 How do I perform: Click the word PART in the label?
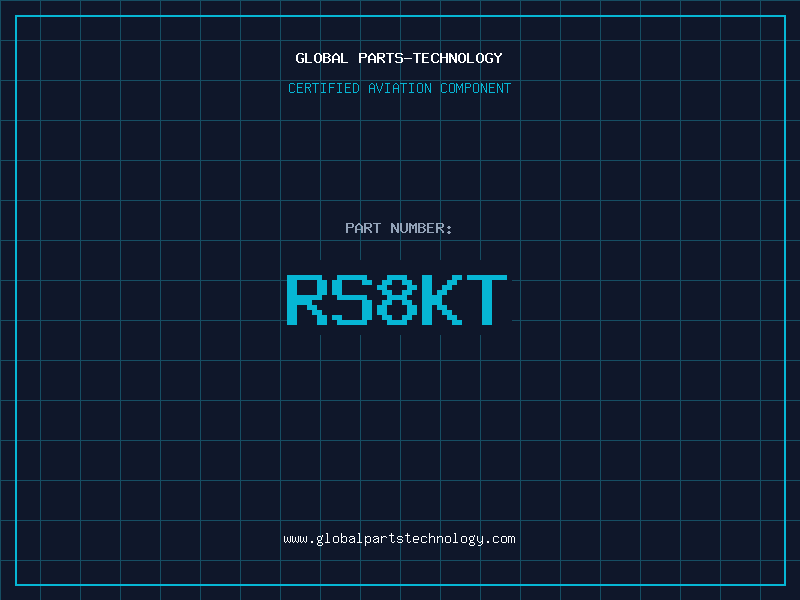point(363,228)
